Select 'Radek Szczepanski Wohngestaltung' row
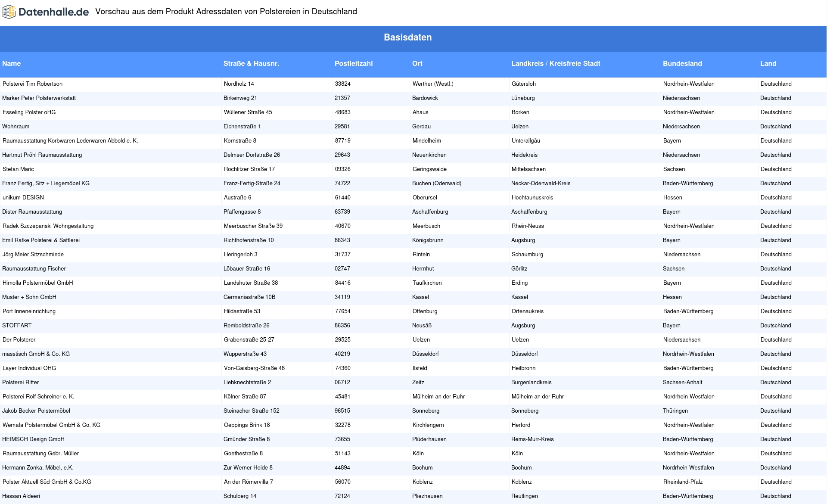 coord(48,226)
